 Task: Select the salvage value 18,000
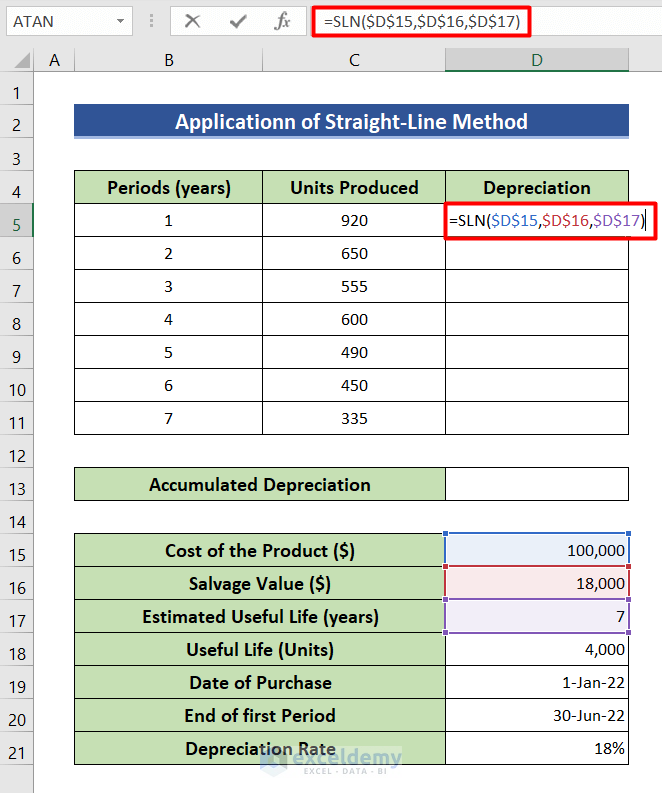point(537,583)
